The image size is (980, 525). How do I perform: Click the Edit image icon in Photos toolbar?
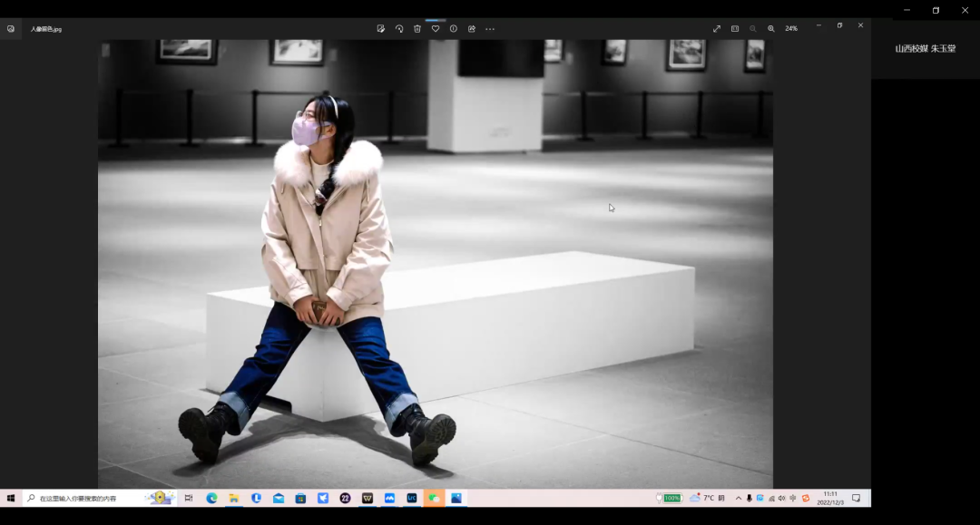(381, 29)
